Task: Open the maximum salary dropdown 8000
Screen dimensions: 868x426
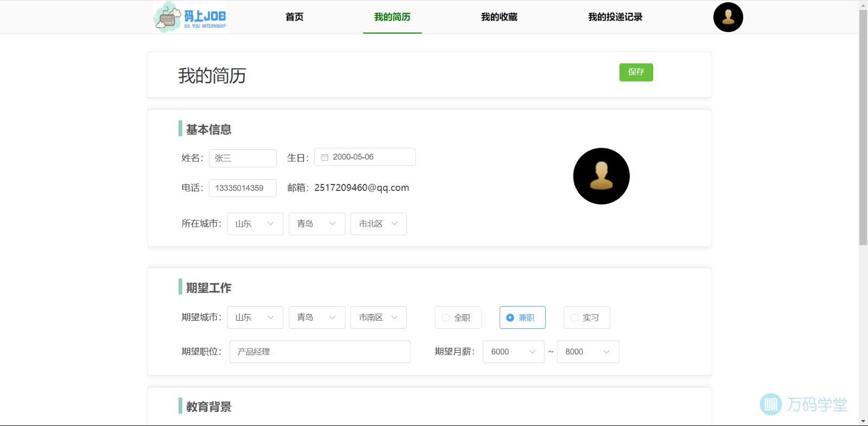Action: (x=588, y=352)
